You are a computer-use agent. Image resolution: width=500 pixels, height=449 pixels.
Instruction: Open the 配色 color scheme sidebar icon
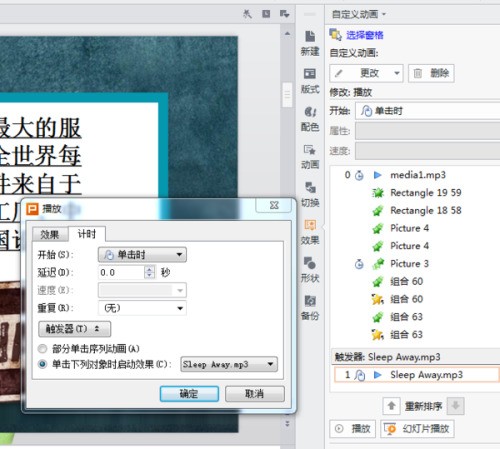pyautogui.click(x=310, y=119)
